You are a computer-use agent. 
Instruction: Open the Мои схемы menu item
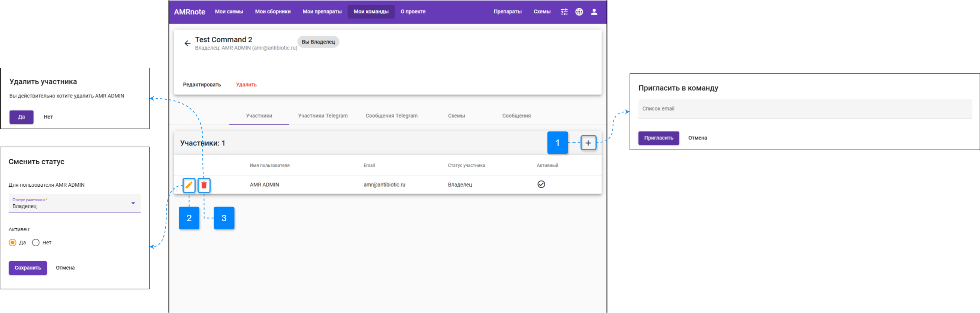coord(229,12)
